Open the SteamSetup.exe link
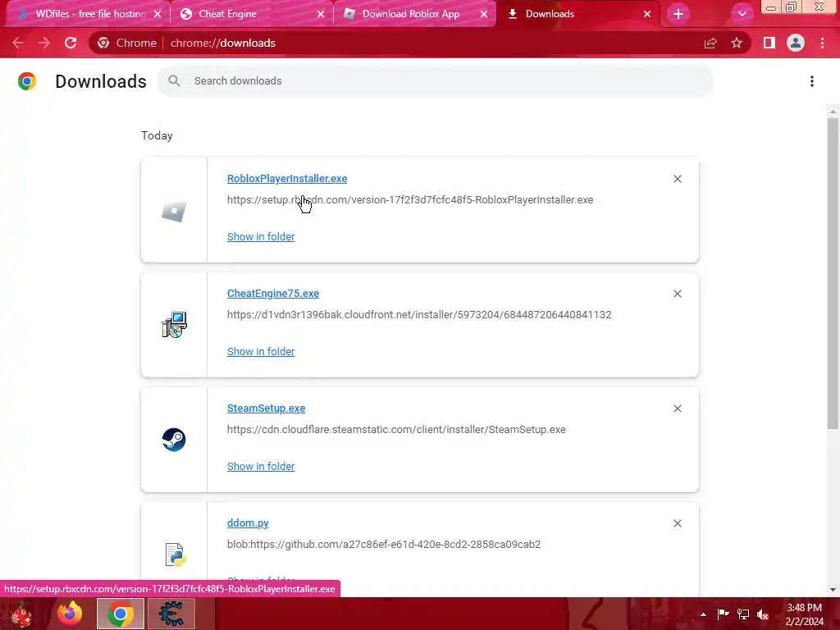Viewport: 840px width, 630px height. coord(267,409)
